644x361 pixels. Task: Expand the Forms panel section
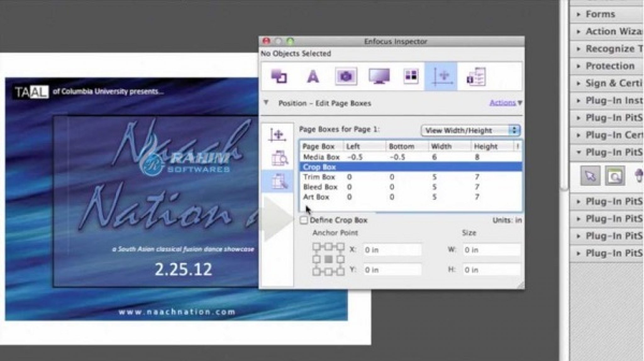(600, 14)
